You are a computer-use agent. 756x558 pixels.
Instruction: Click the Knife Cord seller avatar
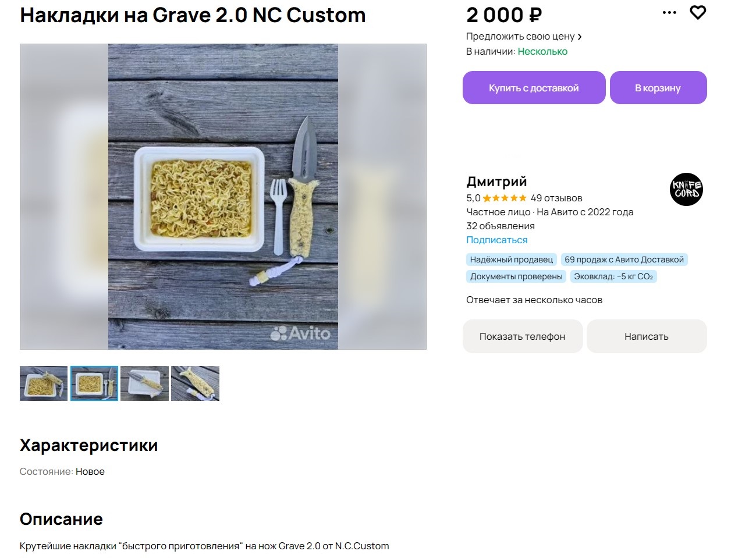(x=686, y=190)
